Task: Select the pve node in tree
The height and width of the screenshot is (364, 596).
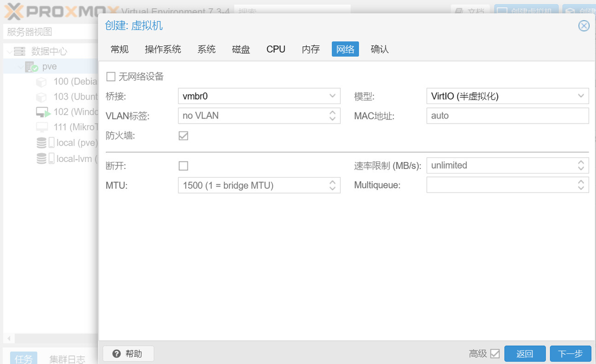Action: tap(50, 66)
